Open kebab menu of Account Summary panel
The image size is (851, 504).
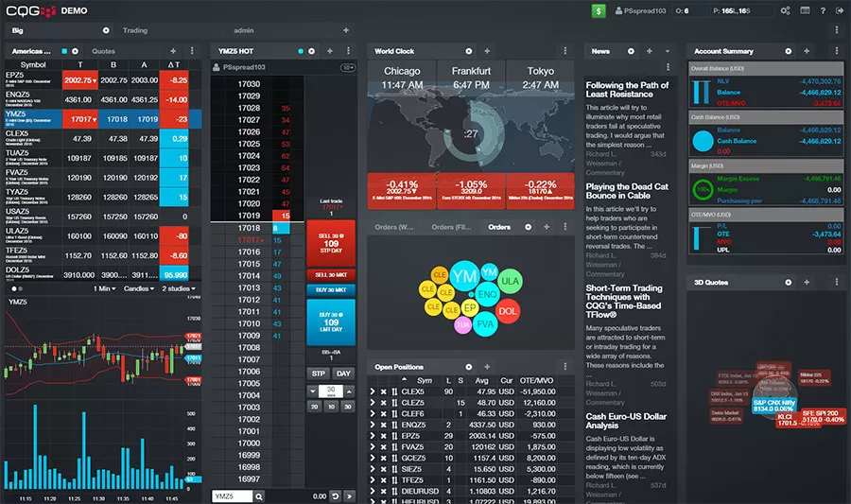pos(834,51)
